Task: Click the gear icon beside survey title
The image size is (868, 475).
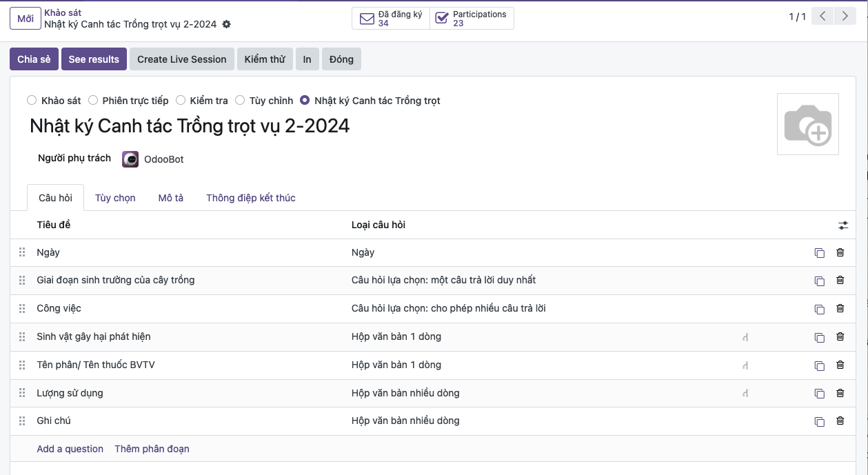Action: 227,24
